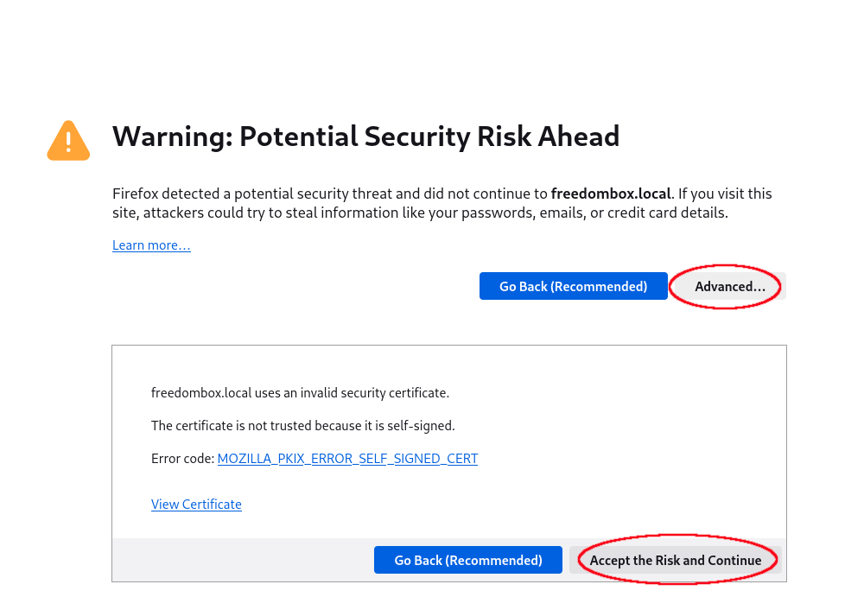Click the gray footer bar of advanced panel
Screen dimensions: 864x616
pos(242,560)
